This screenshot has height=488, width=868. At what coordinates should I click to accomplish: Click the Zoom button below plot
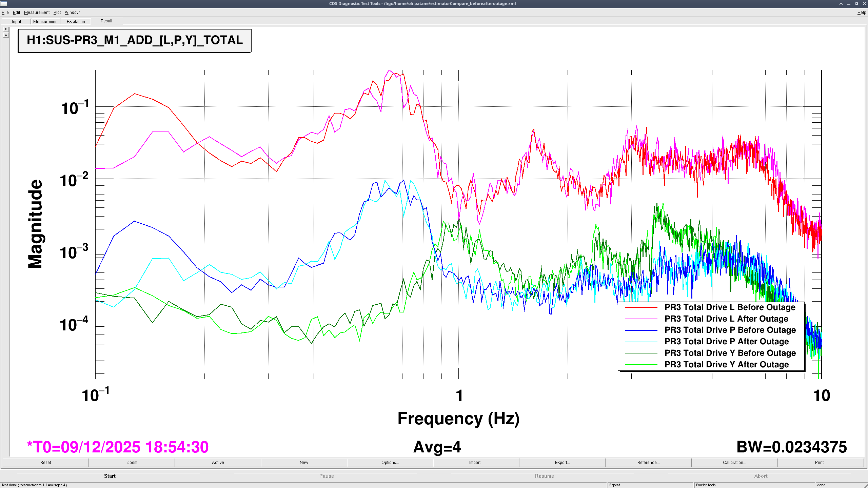[132, 462]
